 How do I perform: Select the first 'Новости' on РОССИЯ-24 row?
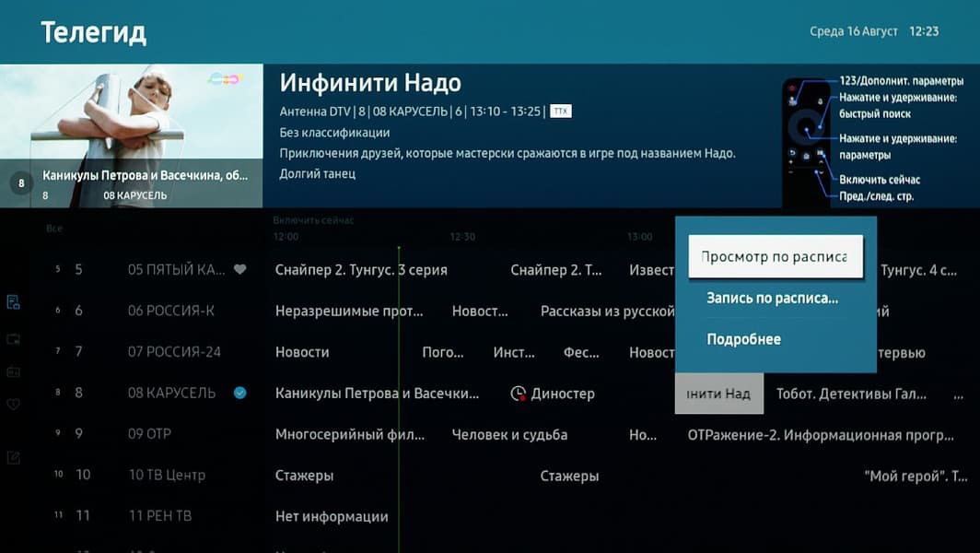(302, 352)
